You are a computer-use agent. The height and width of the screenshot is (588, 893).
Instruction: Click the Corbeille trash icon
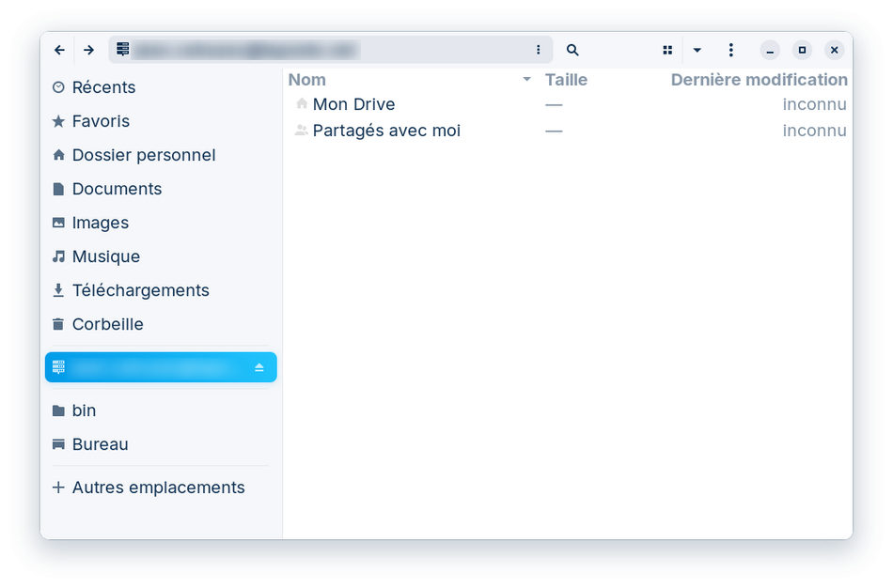pos(58,324)
